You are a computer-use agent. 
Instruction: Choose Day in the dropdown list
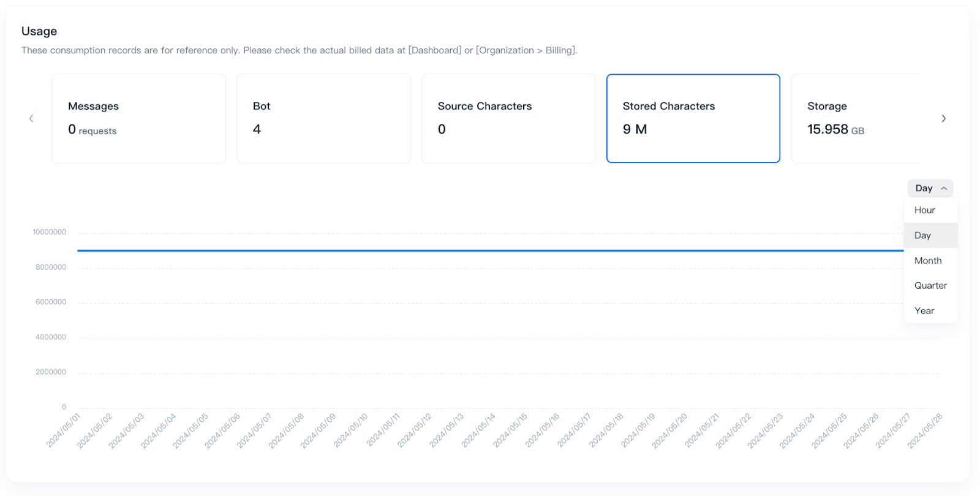click(923, 235)
